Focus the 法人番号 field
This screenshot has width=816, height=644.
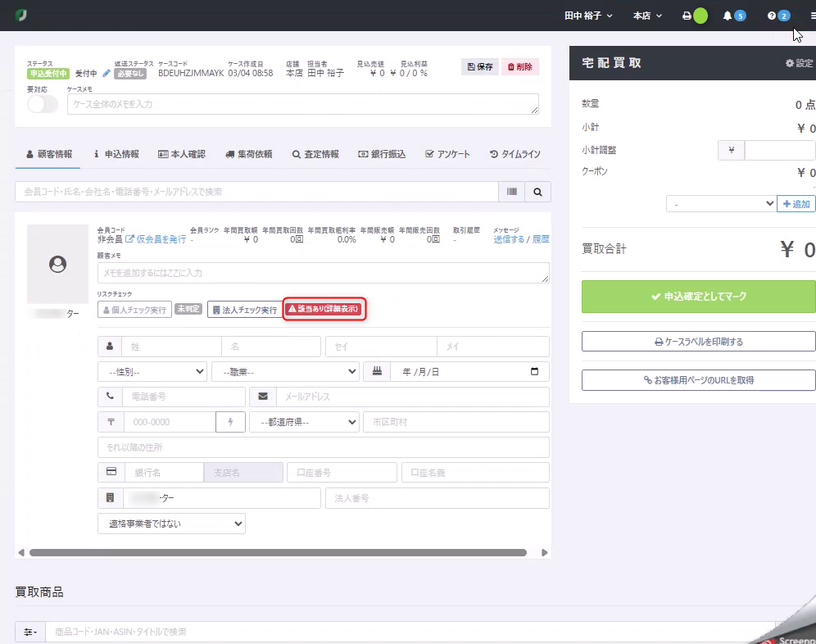click(437, 498)
